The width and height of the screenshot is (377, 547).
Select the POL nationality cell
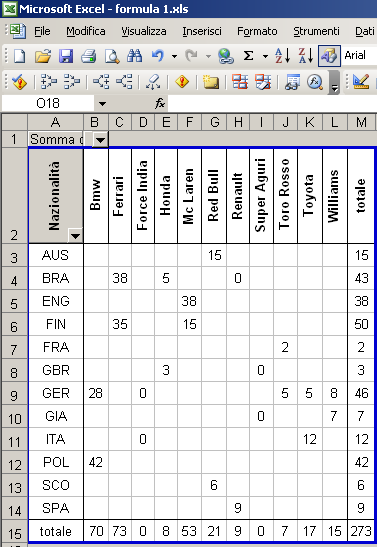[56, 463]
